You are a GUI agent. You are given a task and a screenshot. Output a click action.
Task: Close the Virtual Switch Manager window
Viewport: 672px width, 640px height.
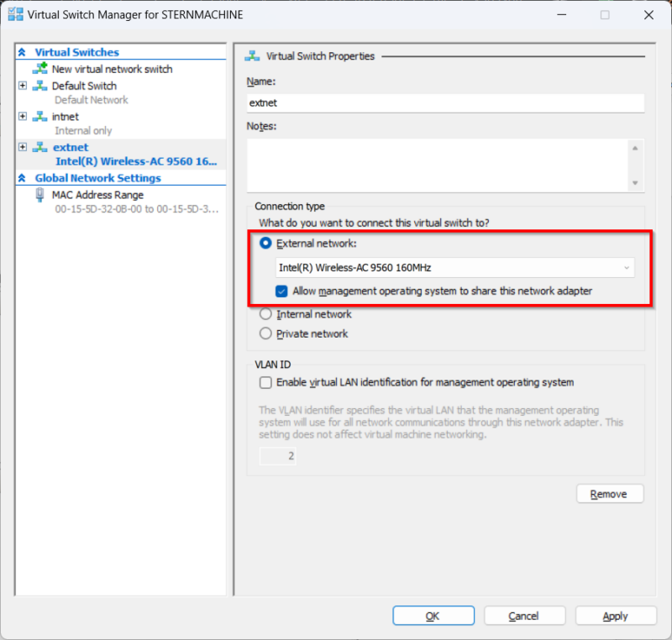(x=648, y=14)
